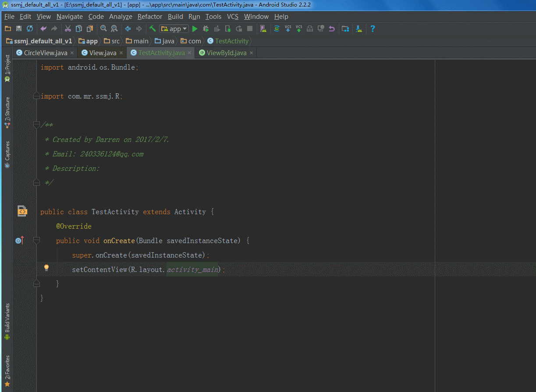536x392 pixels.
Task: Open the Window menu
Action: [256, 17]
